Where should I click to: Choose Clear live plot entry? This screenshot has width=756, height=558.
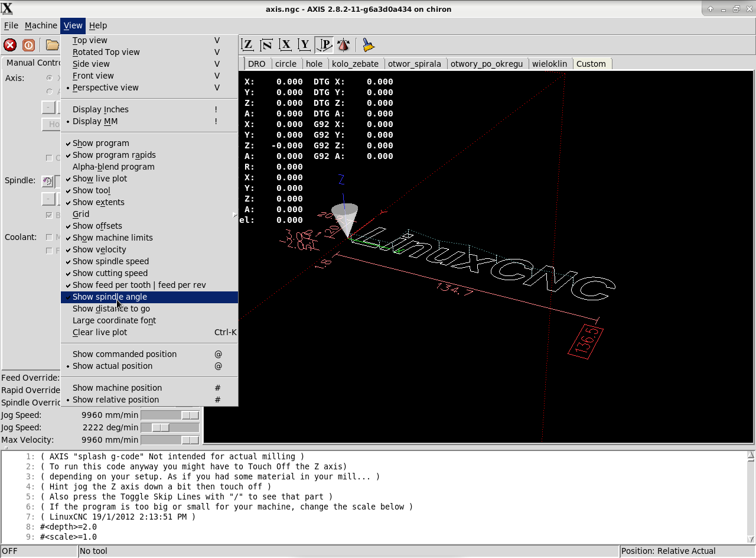click(x=149, y=332)
